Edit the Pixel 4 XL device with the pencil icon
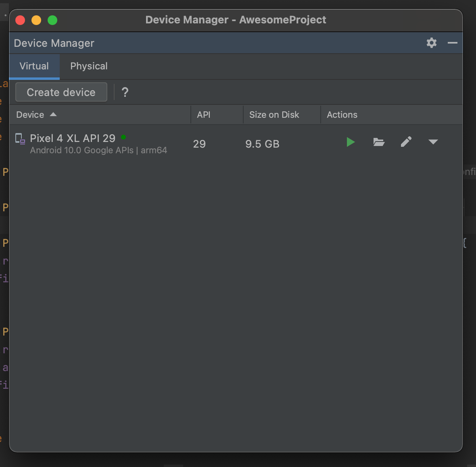476x467 pixels. pyautogui.click(x=406, y=142)
